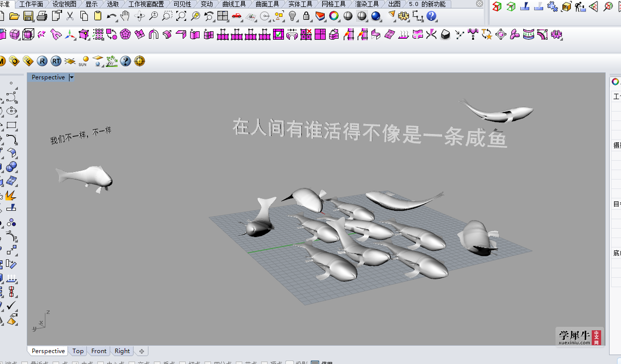Click the blue sphere Render icon
This screenshot has height=364, width=621.
376,16
